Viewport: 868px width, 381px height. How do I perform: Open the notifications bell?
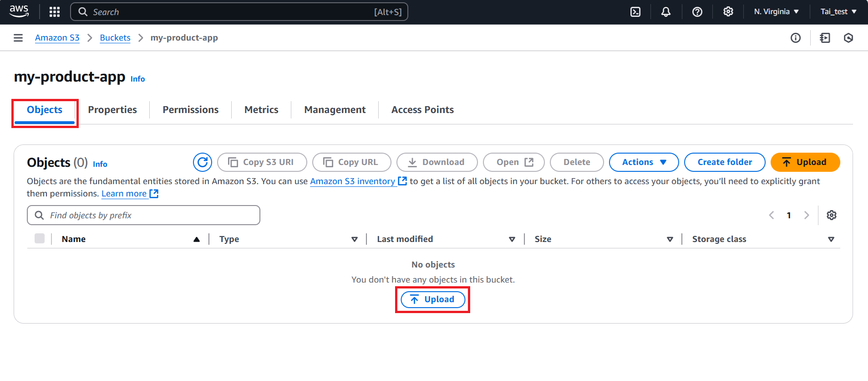(666, 12)
